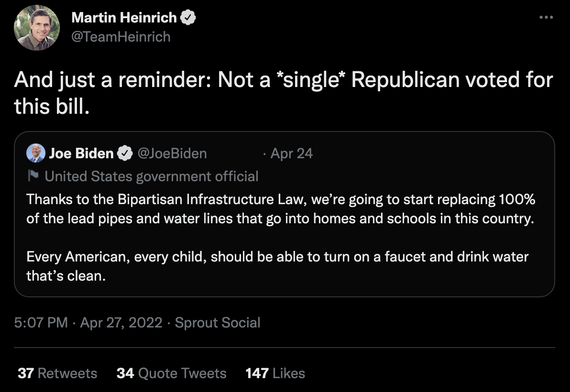Open the quoted tweet's Apr 24 date

291,153
